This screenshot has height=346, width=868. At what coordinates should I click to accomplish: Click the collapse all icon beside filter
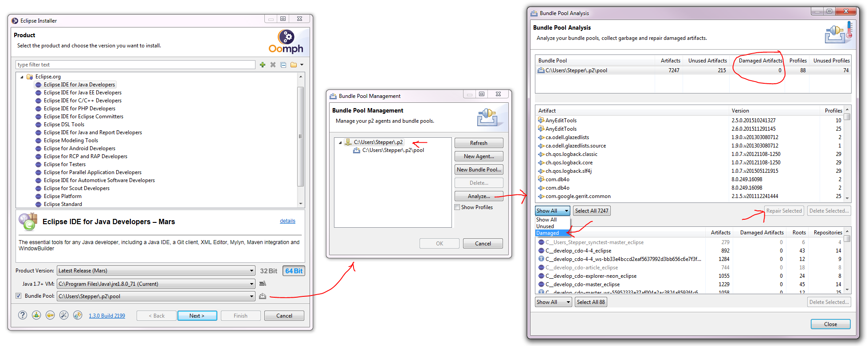283,65
